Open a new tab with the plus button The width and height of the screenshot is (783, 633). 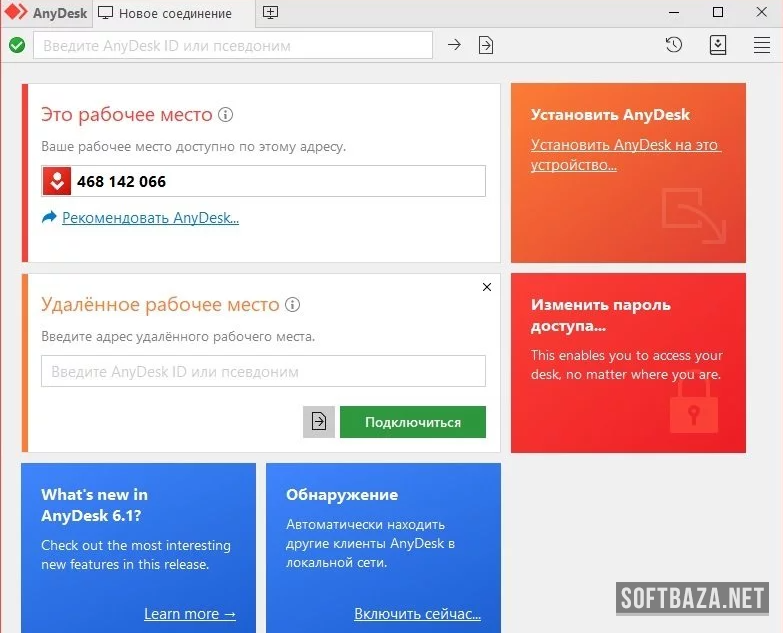point(270,13)
